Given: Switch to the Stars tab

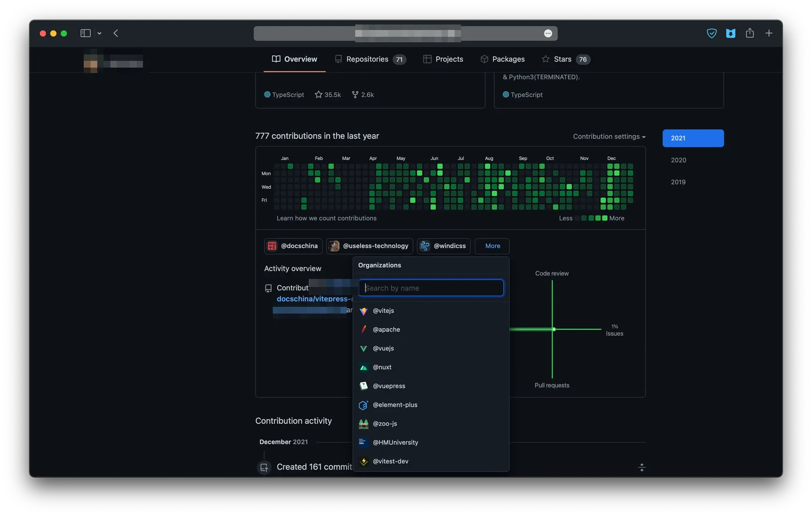Looking at the screenshot, I should [566, 59].
